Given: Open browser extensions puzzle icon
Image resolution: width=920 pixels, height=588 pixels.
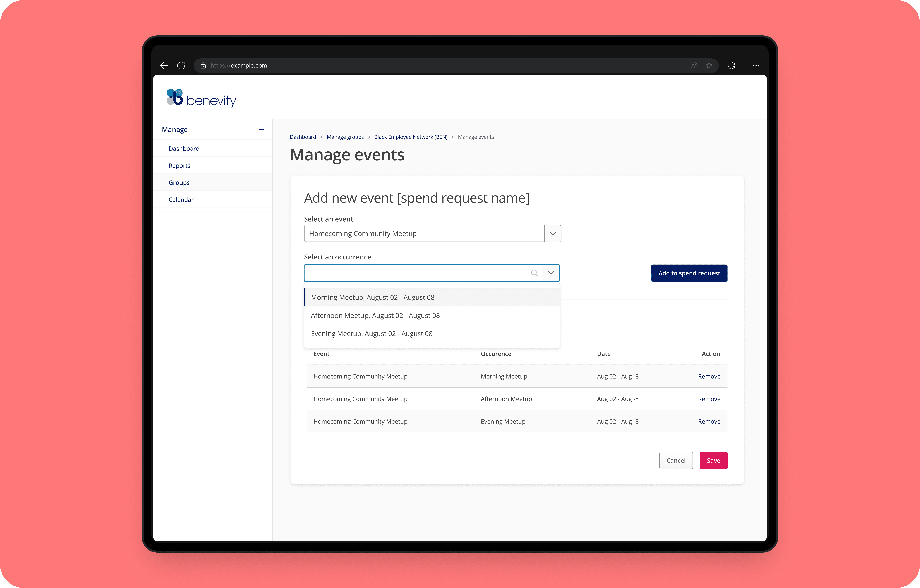Looking at the screenshot, I should (x=731, y=66).
